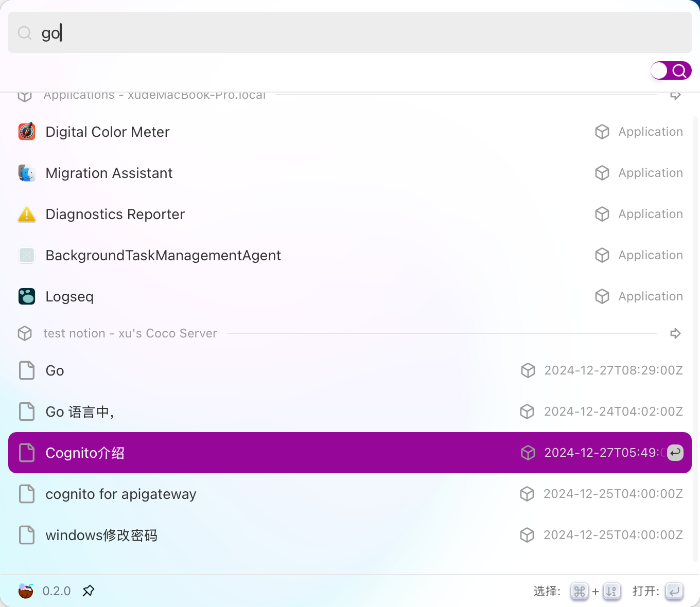700x607 pixels.
Task: Click the up-down arrows key icon
Action: [x=611, y=592]
